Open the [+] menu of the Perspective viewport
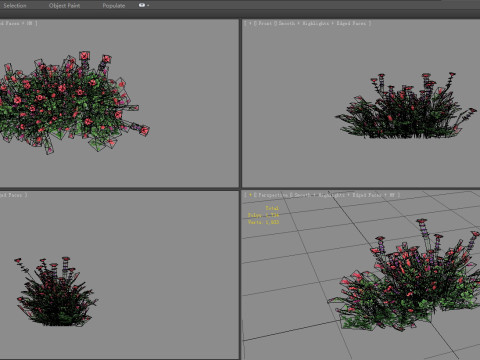The width and height of the screenshot is (480, 360). point(250,195)
